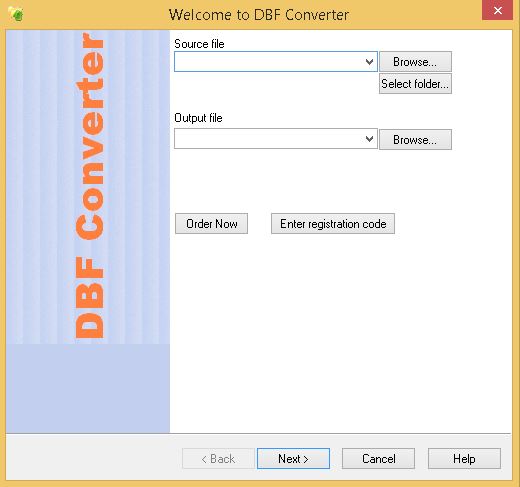Image resolution: width=520 pixels, height=487 pixels.
Task: Click the Select folder button
Action: click(415, 84)
